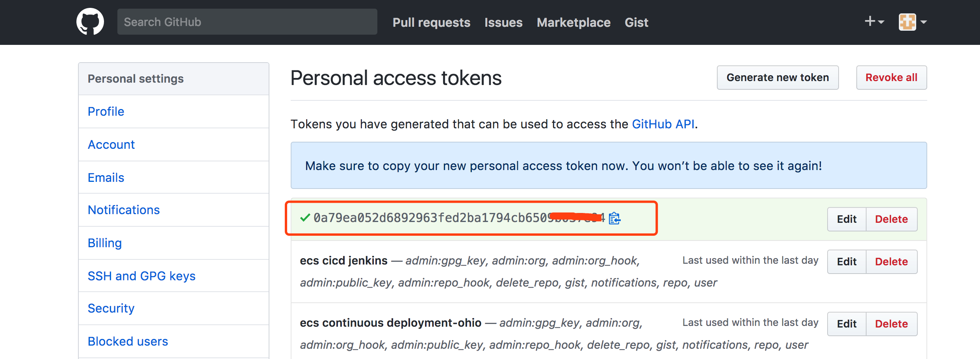The image size is (980, 359).
Task: Copy the new token with clipboard icon
Action: pyautogui.click(x=614, y=218)
